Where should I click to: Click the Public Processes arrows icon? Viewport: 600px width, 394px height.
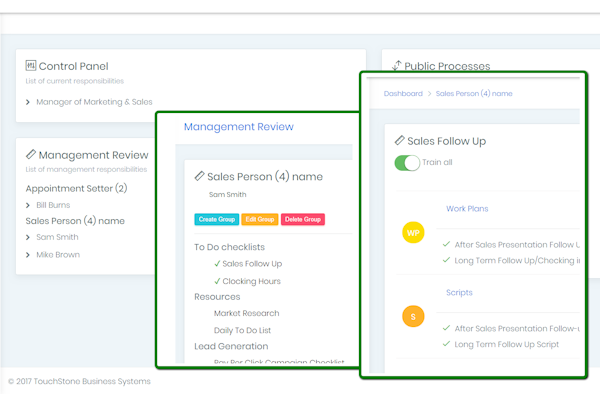[397, 66]
